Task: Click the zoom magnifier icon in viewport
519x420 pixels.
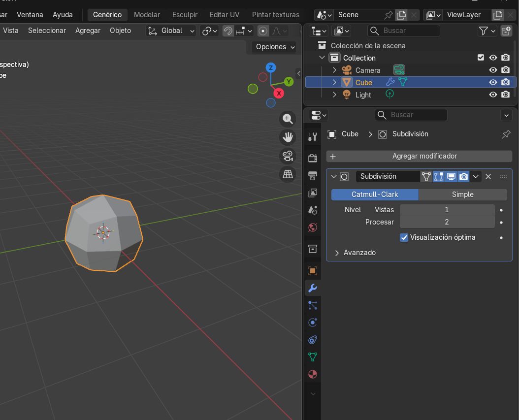Action: tap(288, 119)
